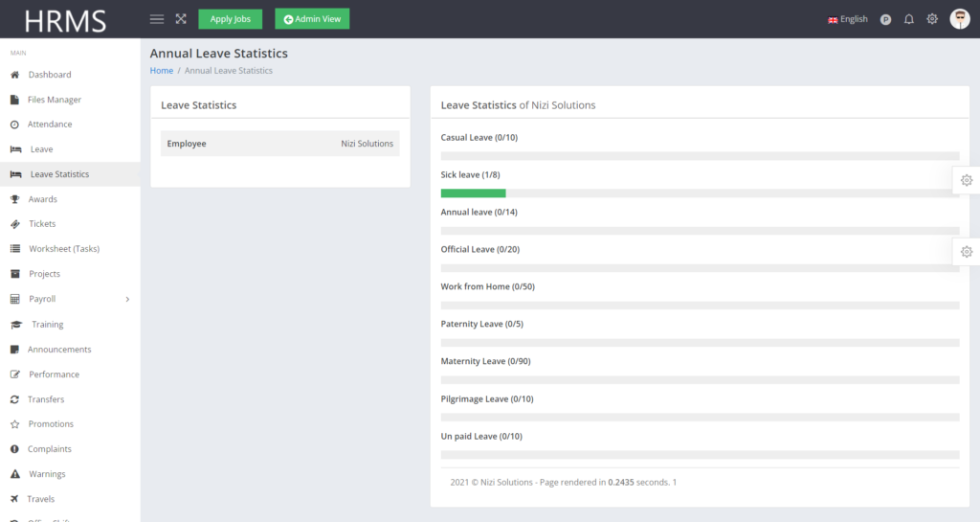Open Travels in the sidebar
This screenshot has height=522, width=980.
(x=41, y=499)
